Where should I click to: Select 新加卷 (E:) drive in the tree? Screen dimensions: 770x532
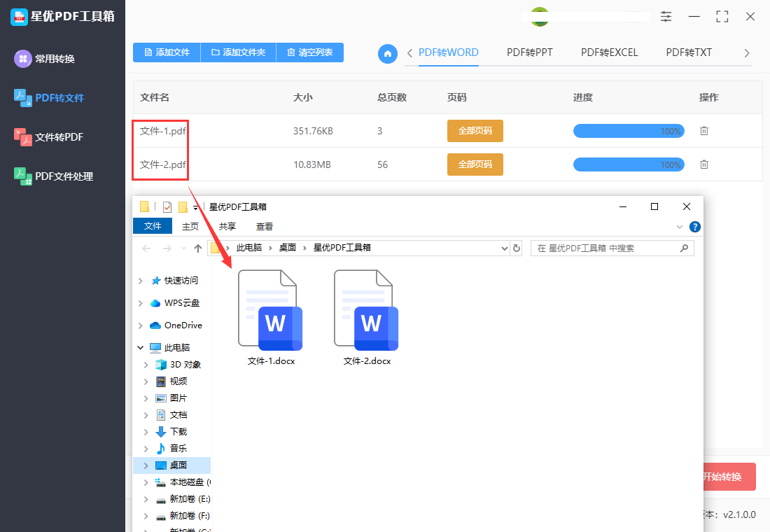183,499
